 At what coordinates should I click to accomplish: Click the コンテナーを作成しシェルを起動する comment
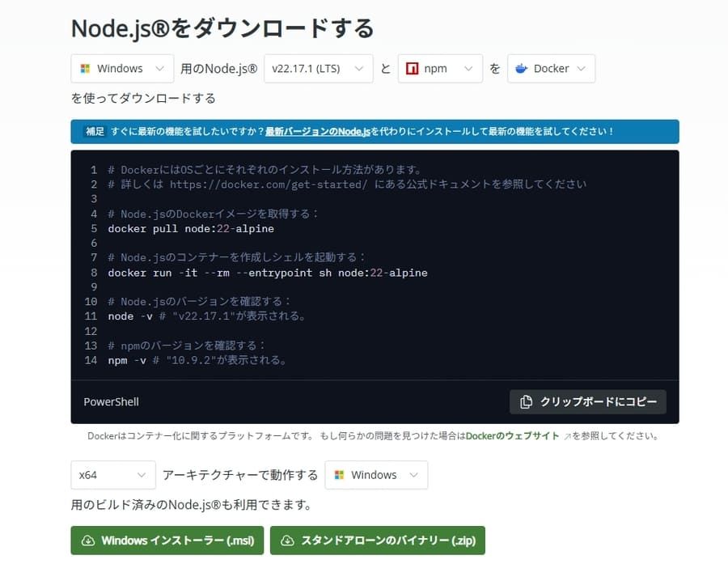237,257
